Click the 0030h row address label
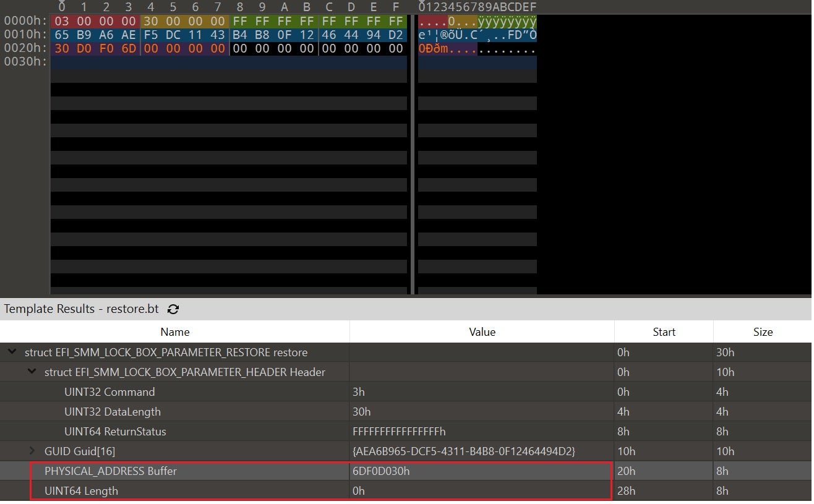 [x=25, y=62]
